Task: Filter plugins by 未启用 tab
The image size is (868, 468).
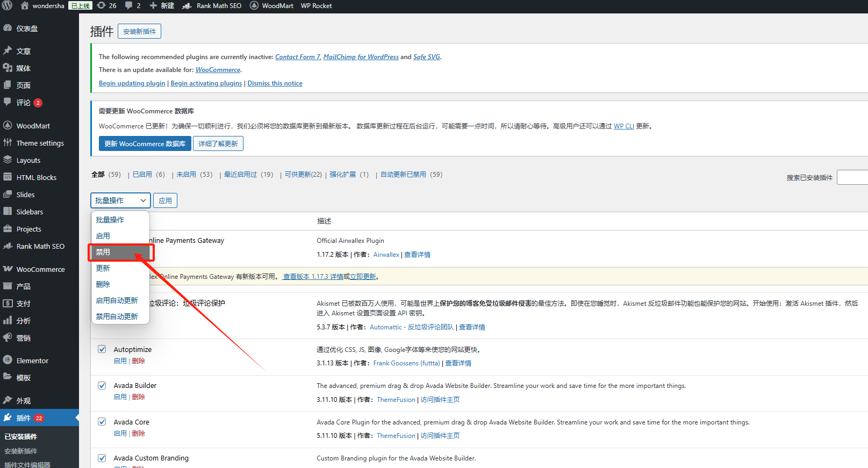Action: [x=186, y=175]
